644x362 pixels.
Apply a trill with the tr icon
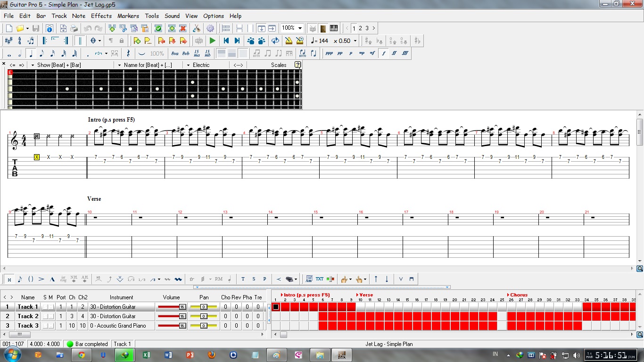click(x=191, y=279)
